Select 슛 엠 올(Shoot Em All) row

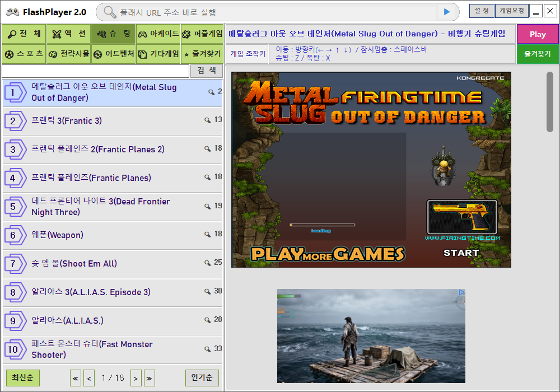click(113, 264)
